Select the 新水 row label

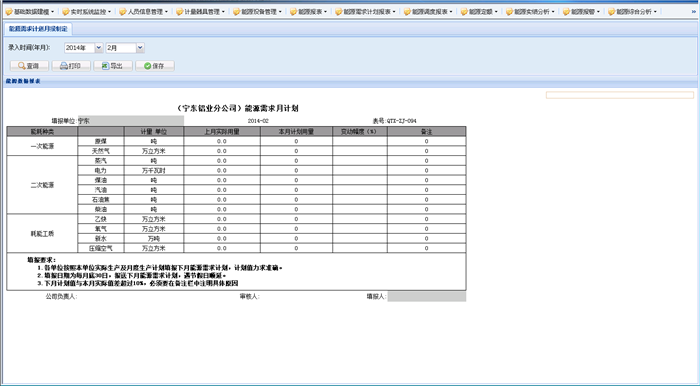pos(101,238)
